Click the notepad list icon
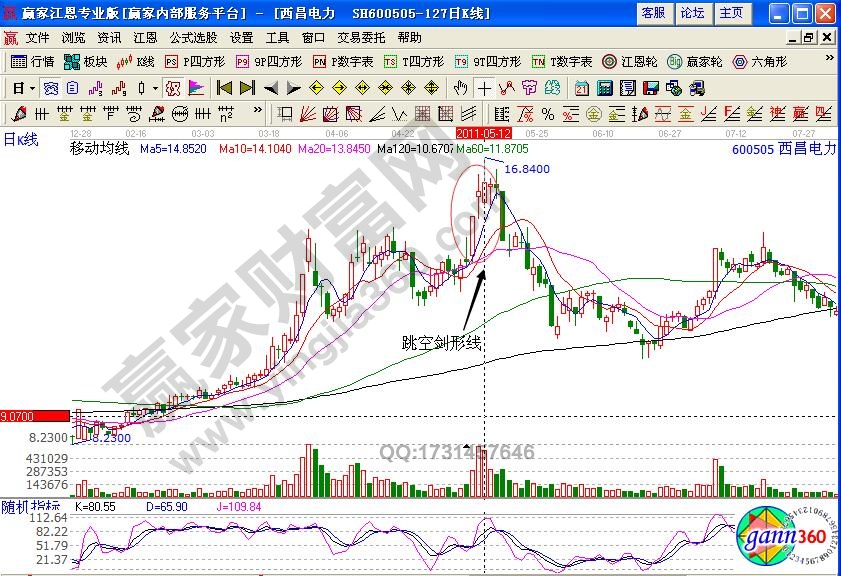This screenshot has height=576, width=841. (628, 88)
